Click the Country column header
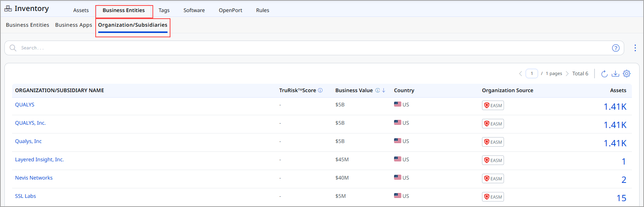 404,90
